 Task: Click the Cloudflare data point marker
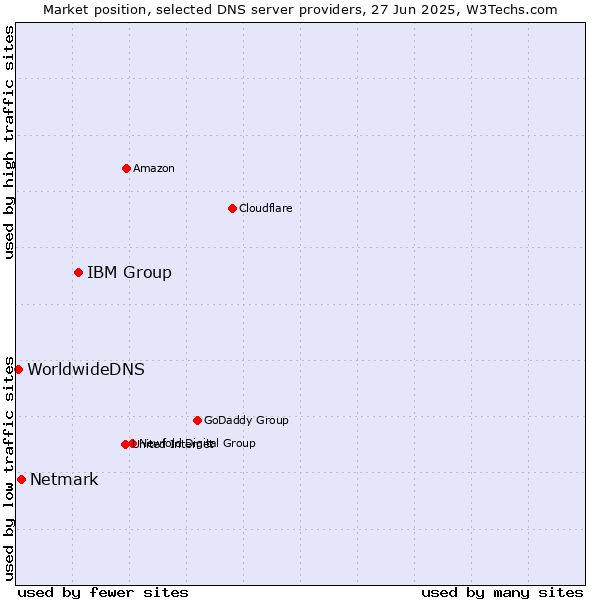(232, 209)
